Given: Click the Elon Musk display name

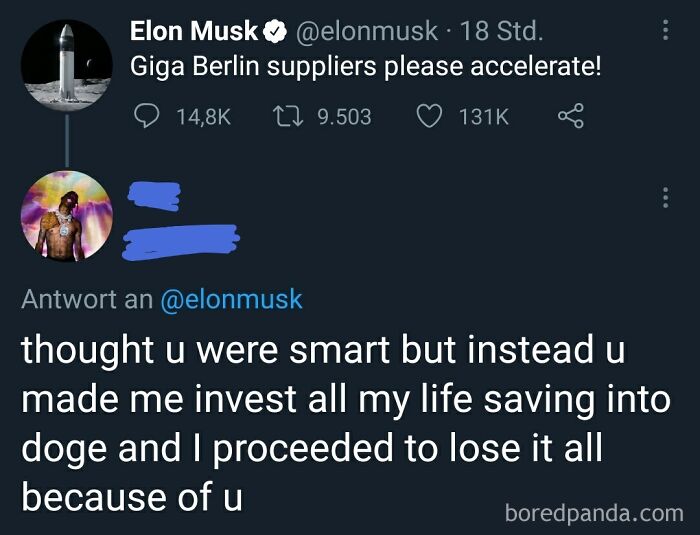Looking at the screenshot, I should [194, 32].
